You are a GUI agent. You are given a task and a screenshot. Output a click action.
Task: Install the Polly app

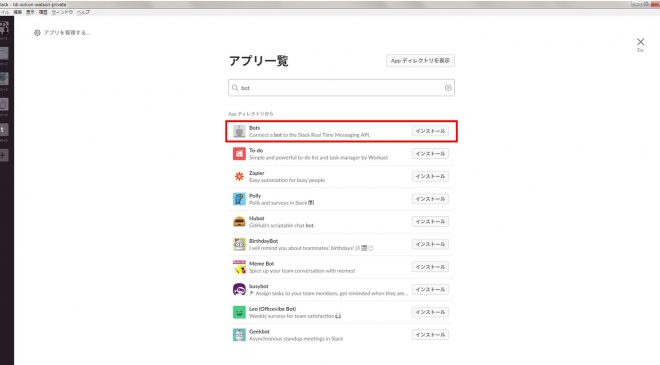point(430,199)
